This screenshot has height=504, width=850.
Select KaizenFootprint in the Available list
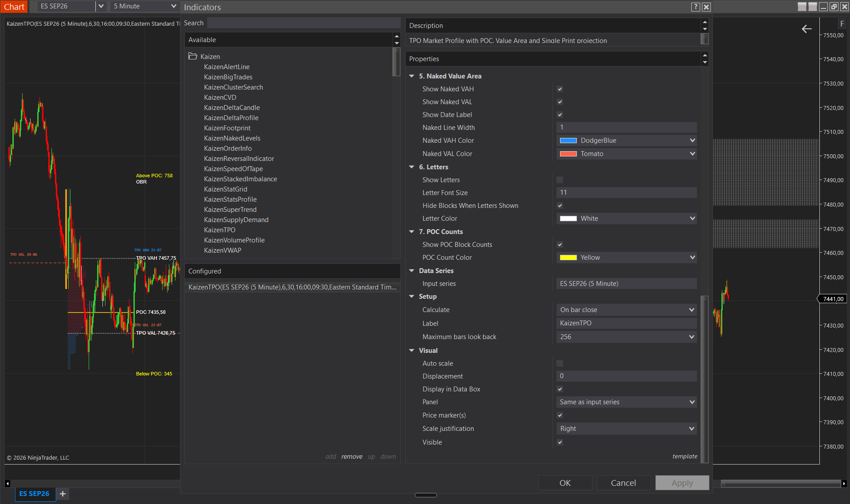pyautogui.click(x=227, y=128)
